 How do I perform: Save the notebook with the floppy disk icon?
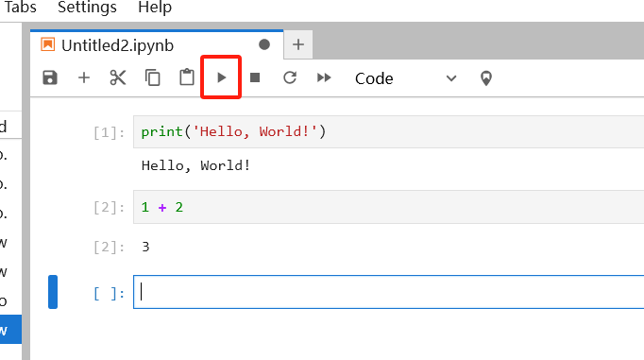pyautogui.click(x=50, y=77)
